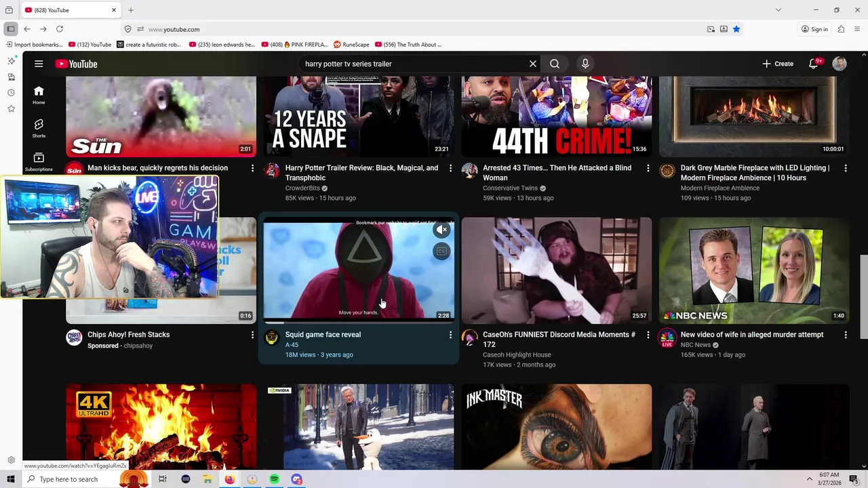Open options for CaseOh's FUNNIEST Discord video
868x488 pixels.
[x=648, y=335]
